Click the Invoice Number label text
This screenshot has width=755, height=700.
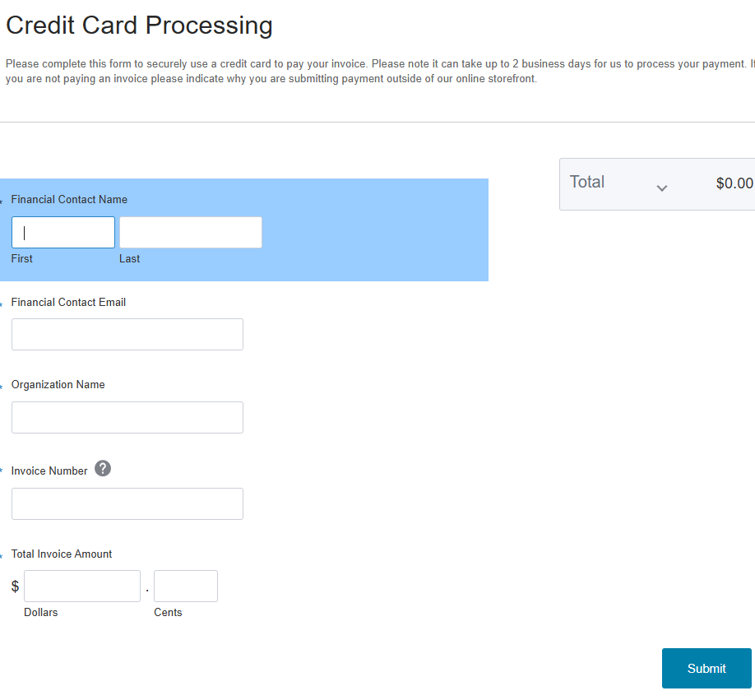pyautogui.click(x=49, y=471)
